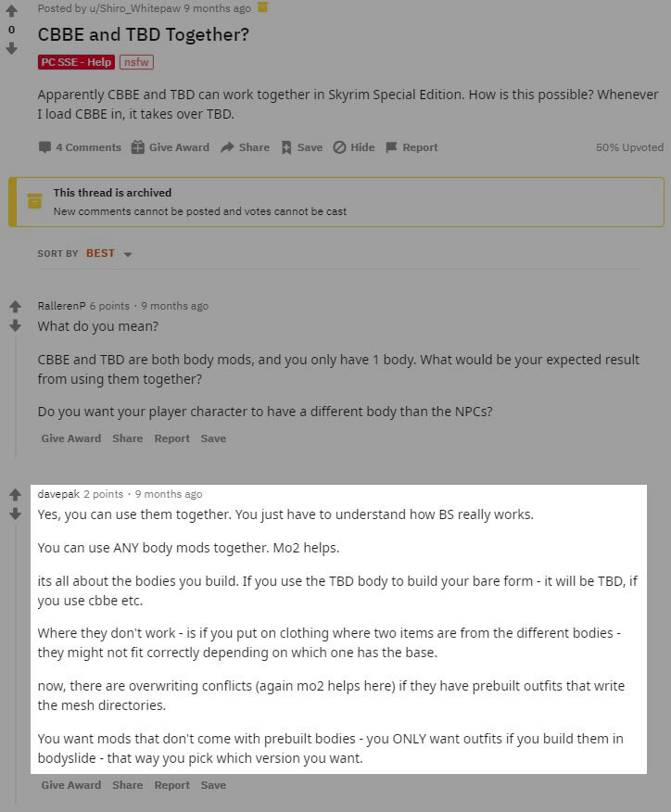Screen dimensions: 671x812
Task: Open u/Shiro_Whitepaw profile link
Action: pyautogui.click(x=134, y=8)
